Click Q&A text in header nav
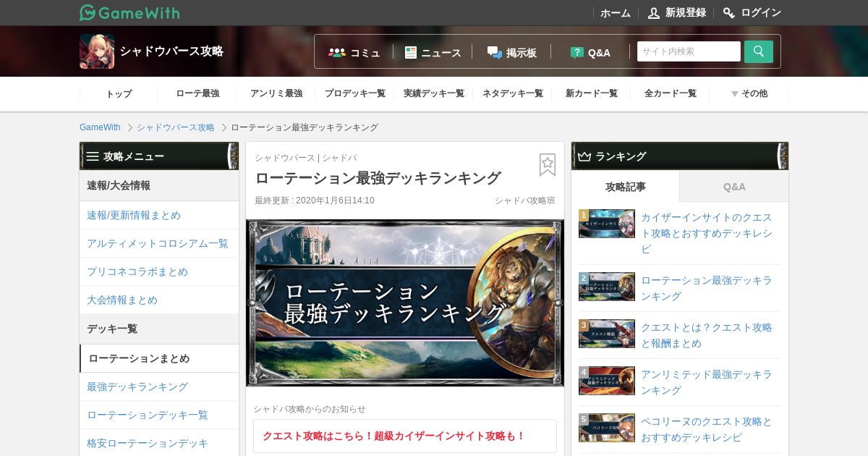868x456 pixels. coord(599,53)
